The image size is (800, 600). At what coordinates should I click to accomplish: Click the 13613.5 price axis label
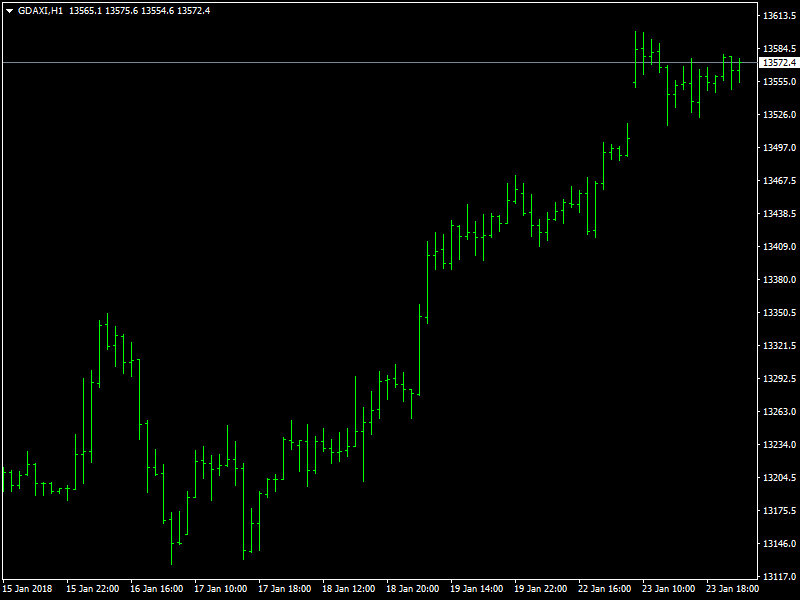pyautogui.click(x=779, y=16)
